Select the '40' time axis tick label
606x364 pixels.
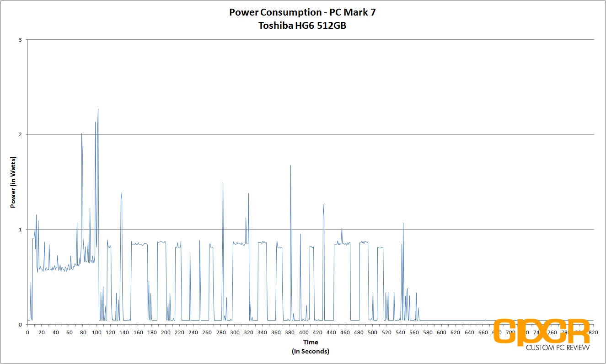click(x=55, y=332)
